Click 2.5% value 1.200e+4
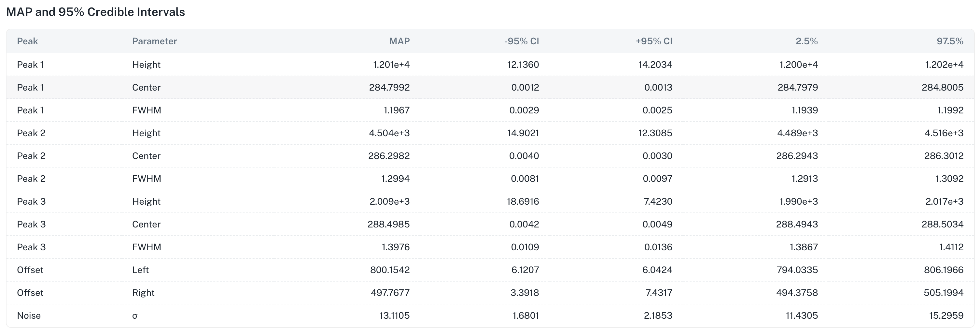The image size is (980, 335). [x=799, y=65]
